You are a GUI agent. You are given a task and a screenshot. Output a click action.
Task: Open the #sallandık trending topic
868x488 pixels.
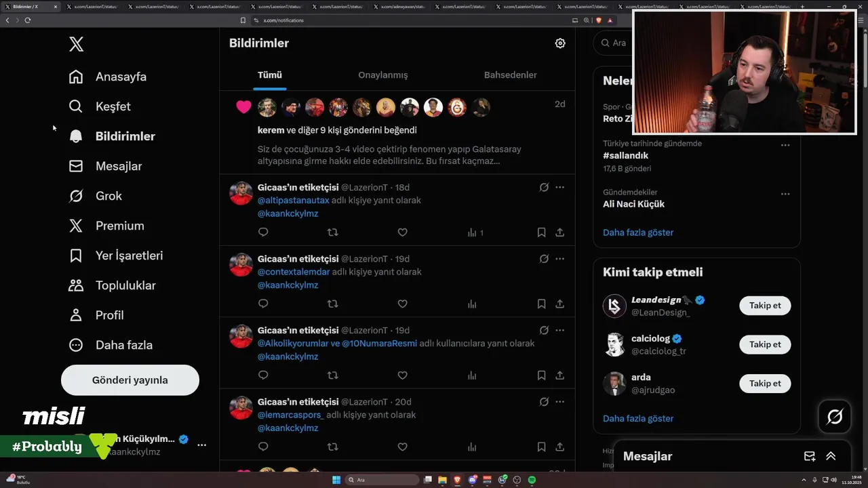(x=626, y=156)
